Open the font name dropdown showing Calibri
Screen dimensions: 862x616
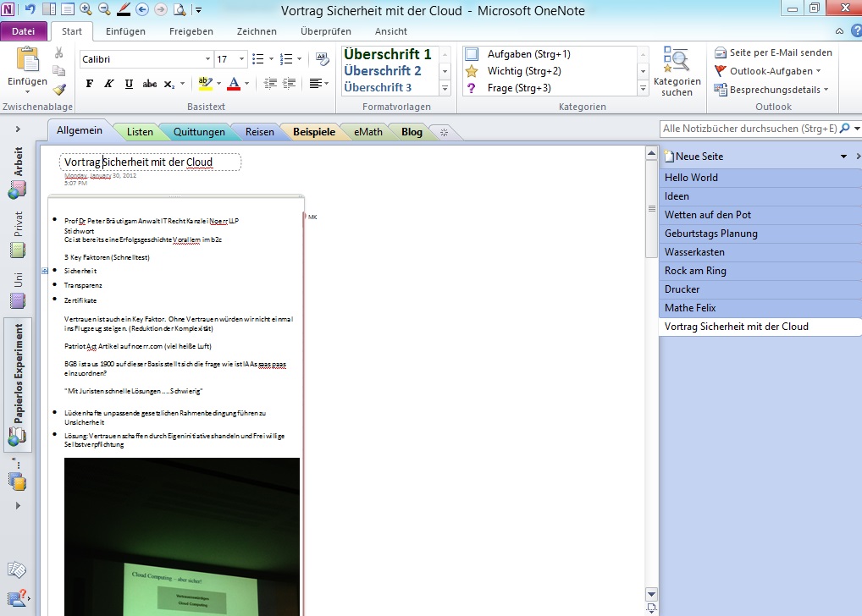(208, 59)
